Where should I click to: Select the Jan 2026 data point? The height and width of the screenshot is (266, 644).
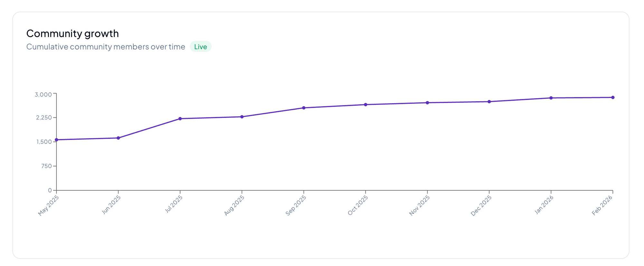551,98
